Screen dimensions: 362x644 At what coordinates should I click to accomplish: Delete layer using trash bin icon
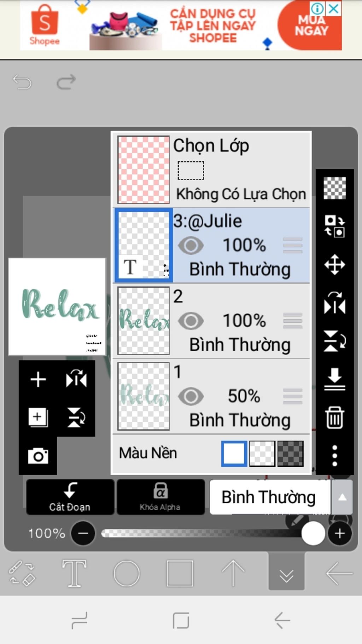(x=334, y=418)
